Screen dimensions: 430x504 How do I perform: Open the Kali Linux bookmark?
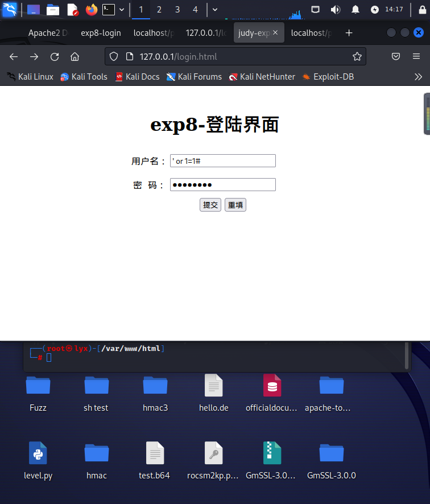tap(30, 77)
